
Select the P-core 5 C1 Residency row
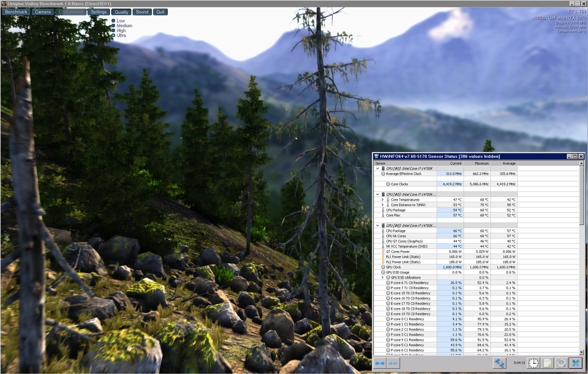tap(446, 345)
